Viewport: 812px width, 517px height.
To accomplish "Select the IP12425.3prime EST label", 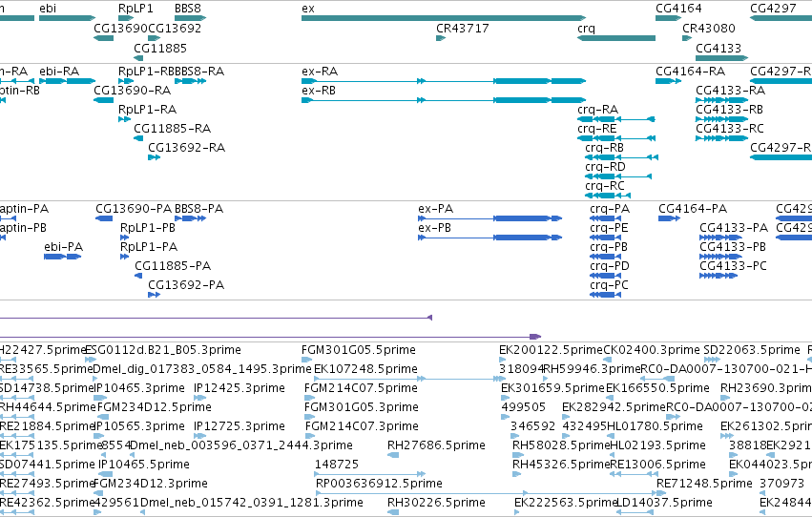I will point(239,388).
